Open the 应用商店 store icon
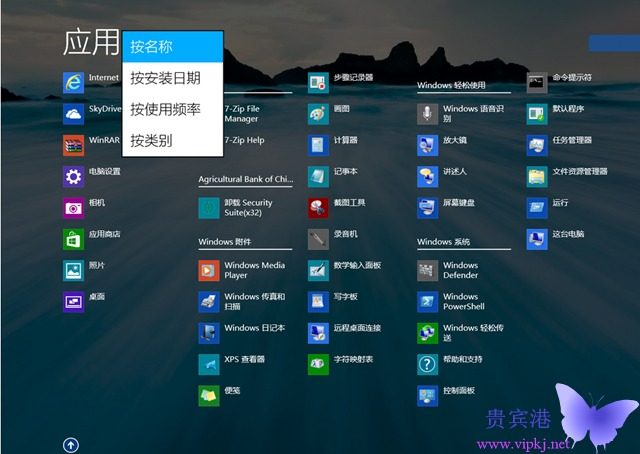640x454 pixels. coord(73,239)
